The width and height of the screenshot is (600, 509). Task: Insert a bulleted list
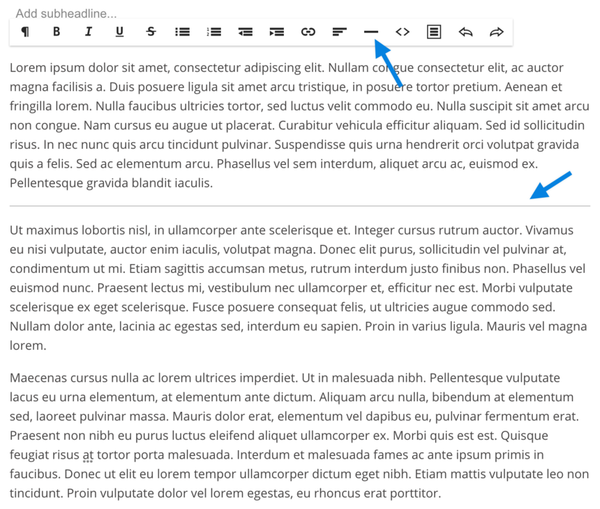click(x=182, y=32)
